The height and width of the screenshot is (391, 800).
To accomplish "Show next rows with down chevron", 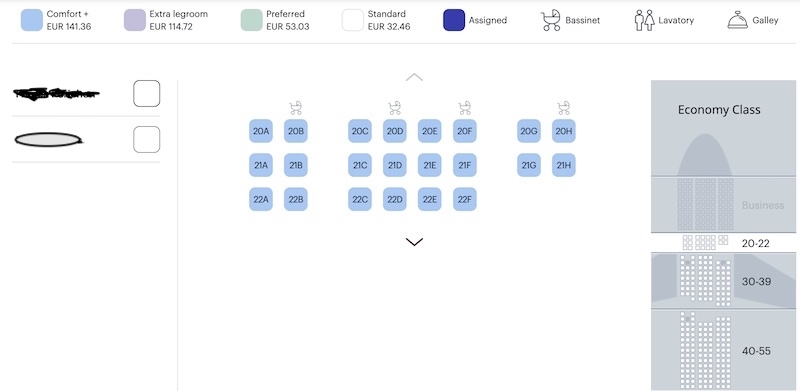I will (x=414, y=242).
